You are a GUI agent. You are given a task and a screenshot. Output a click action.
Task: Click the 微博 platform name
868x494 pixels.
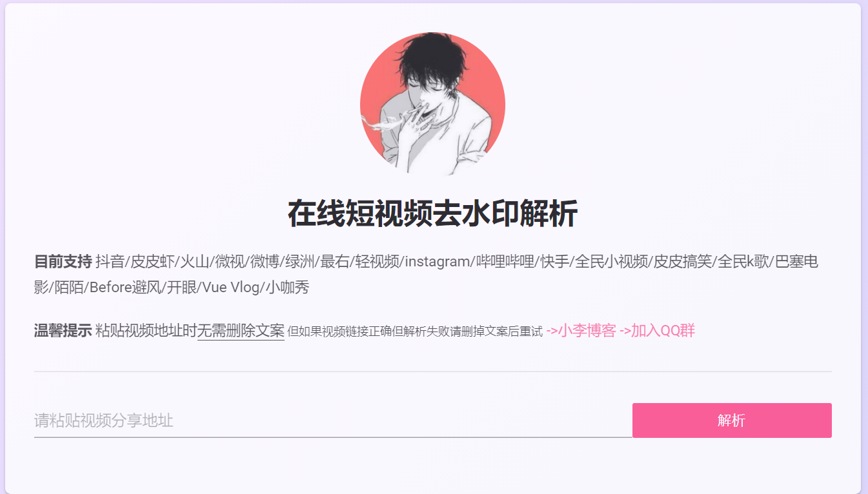[x=265, y=262]
